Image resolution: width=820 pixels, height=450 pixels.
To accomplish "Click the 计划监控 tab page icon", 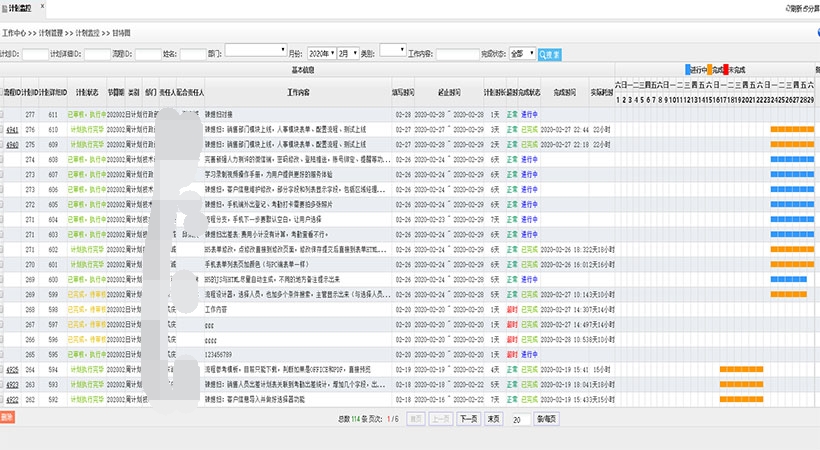I will point(5,8).
